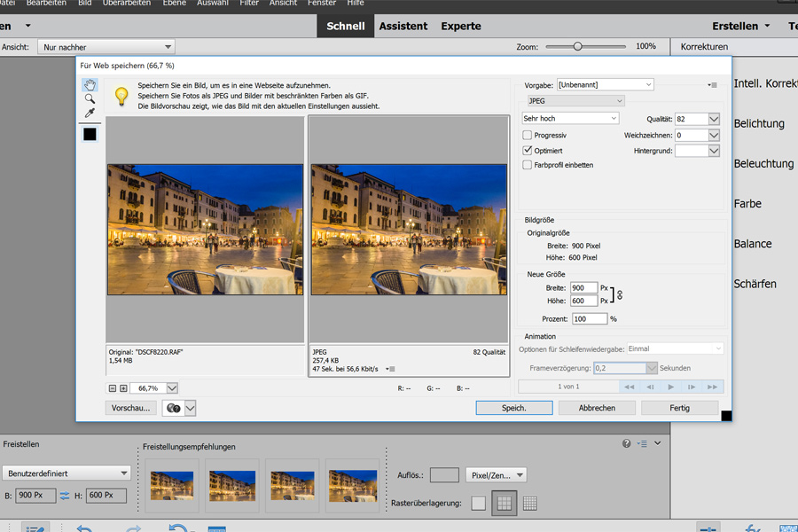Click the black eyedropper color swatch
This screenshot has height=532, width=798.
(90, 134)
